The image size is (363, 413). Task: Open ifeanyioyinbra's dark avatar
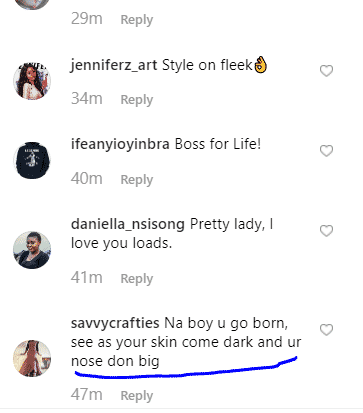tap(32, 161)
